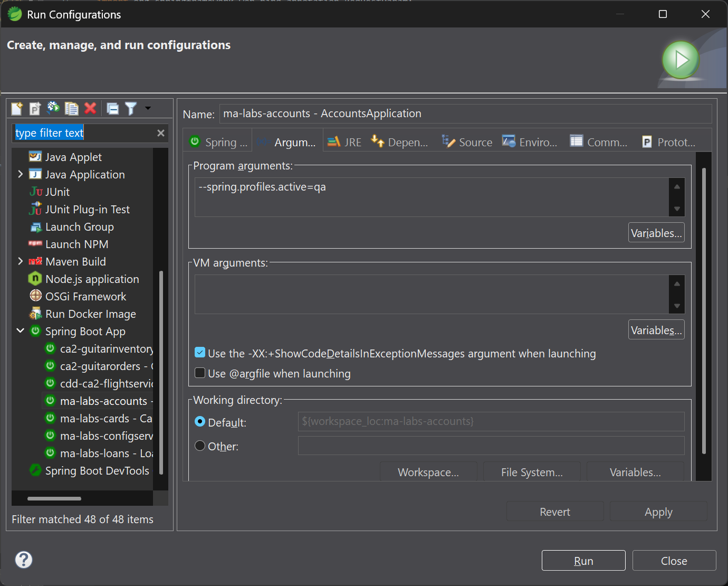This screenshot has width=728, height=586.
Task: Select the Other working directory radio
Action: pyautogui.click(x=200, y=446)
